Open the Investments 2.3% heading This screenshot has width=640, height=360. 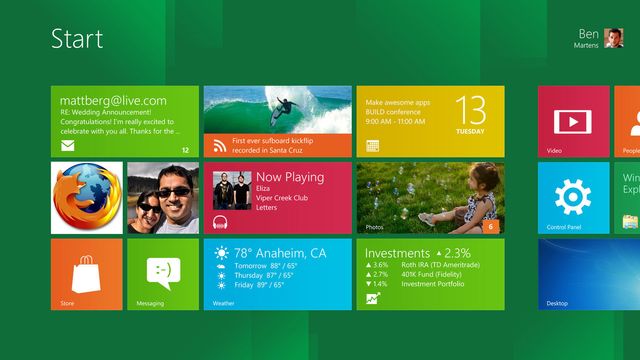pos(418,253)
